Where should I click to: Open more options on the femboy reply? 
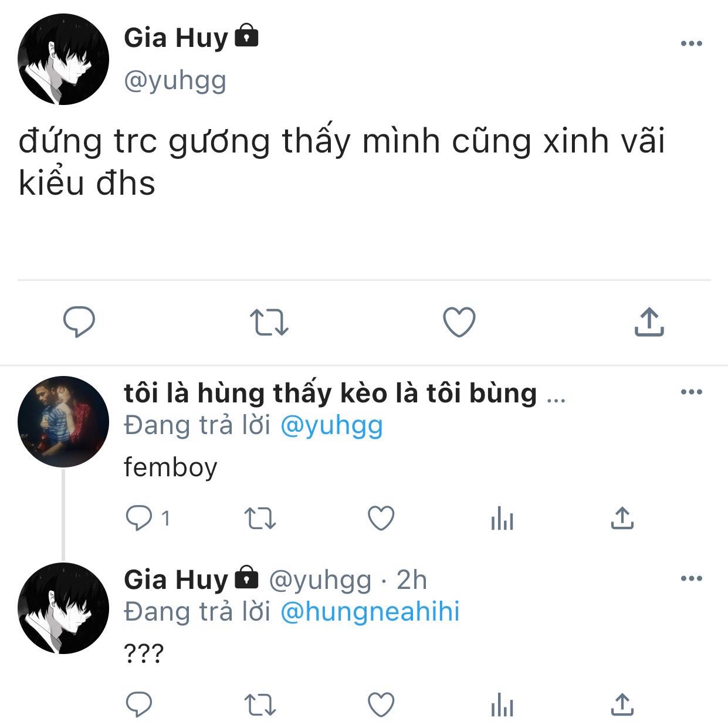point(691,392)
